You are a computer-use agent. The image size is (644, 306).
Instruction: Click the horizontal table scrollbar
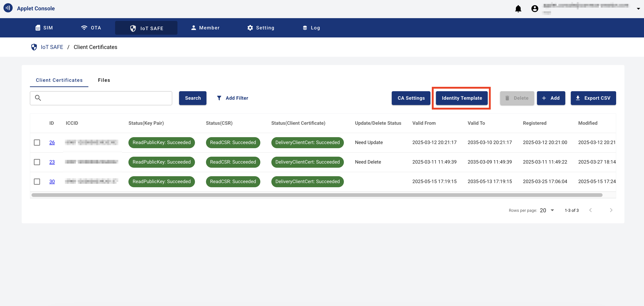click(317, 195)
